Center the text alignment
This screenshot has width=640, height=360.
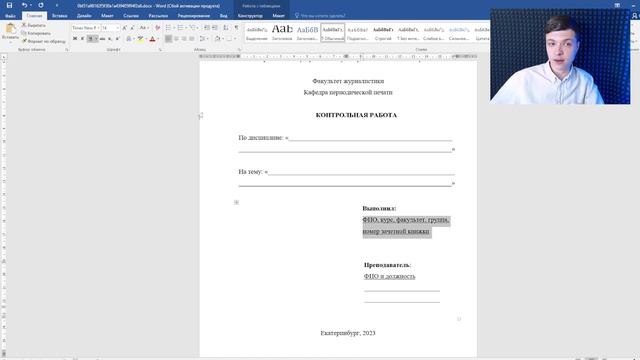point(176,39)
